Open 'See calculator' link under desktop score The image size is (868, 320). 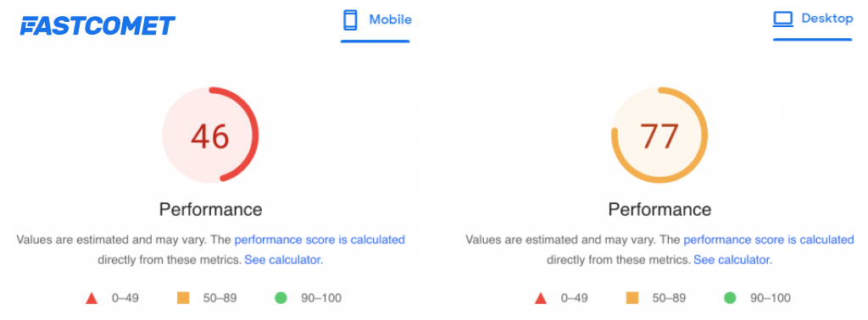tap(733, 260)
